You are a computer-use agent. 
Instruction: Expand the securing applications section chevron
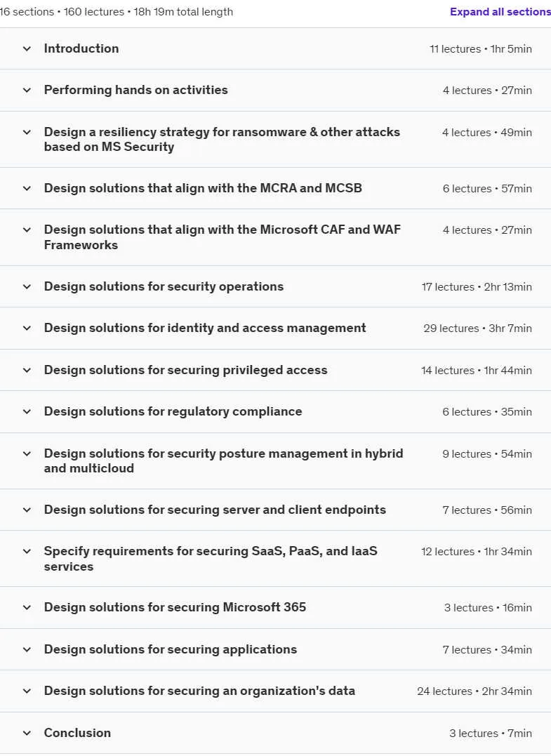click(27, 649)
